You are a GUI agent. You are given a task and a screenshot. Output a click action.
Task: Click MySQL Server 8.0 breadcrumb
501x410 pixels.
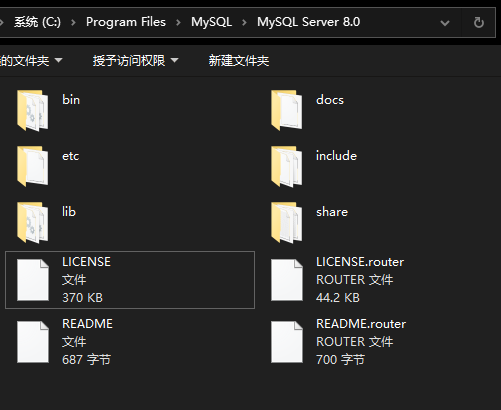pos(308,22)
